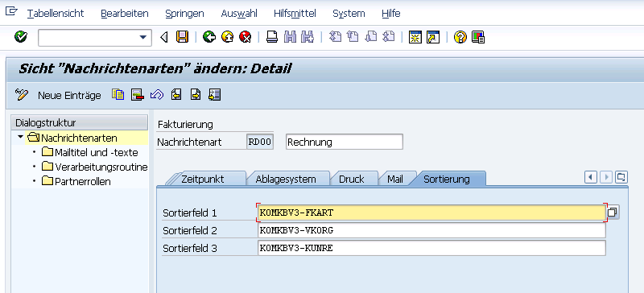Viewport: 644px width, 293px height.
Task: Go back with the green arrow icon
Action: [209, 37]
